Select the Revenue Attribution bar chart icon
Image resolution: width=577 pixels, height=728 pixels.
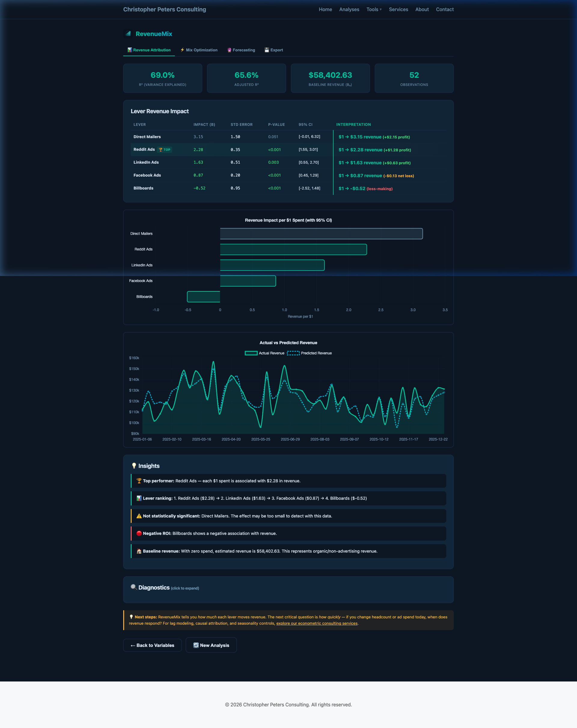pos(130,50)
